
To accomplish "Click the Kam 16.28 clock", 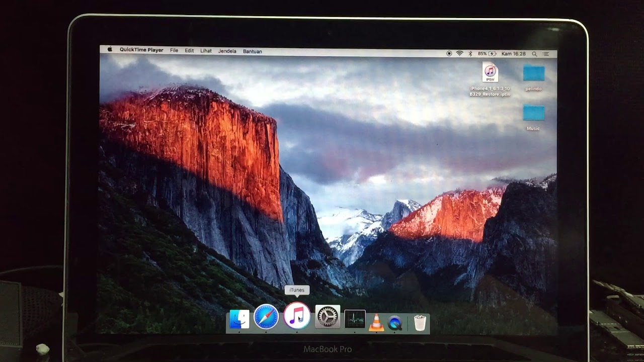I will point(514,54).
